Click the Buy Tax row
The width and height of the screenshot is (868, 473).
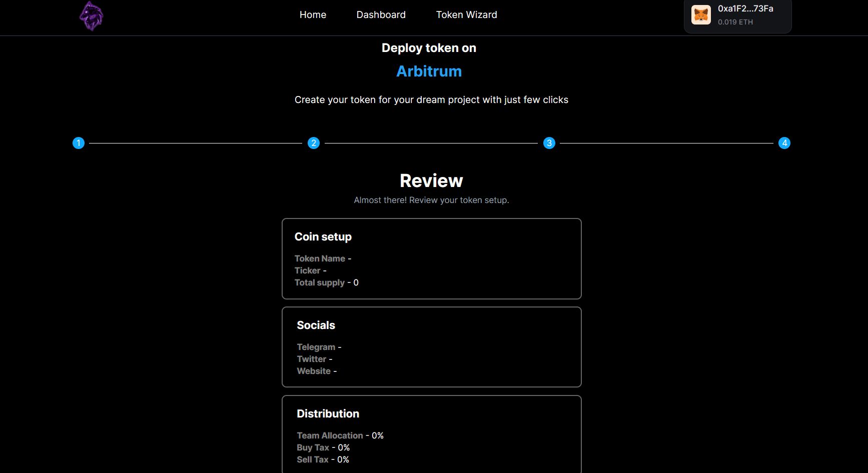point(323,447)
